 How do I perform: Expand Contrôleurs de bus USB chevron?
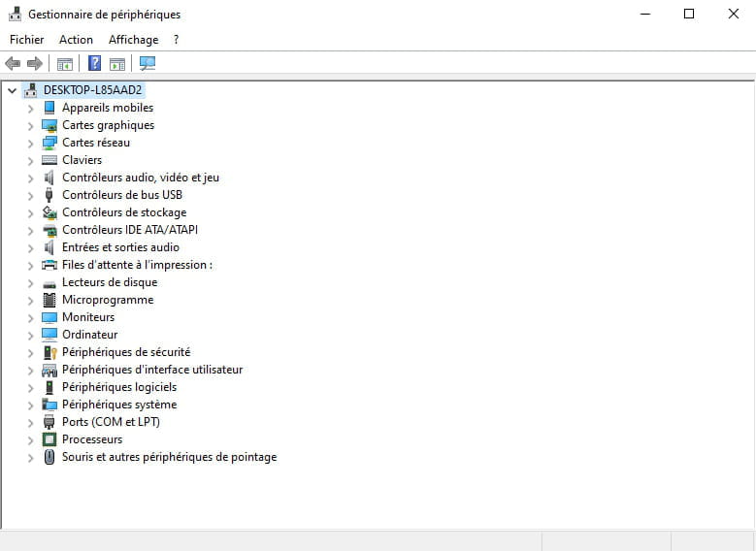tap(30, 196)
